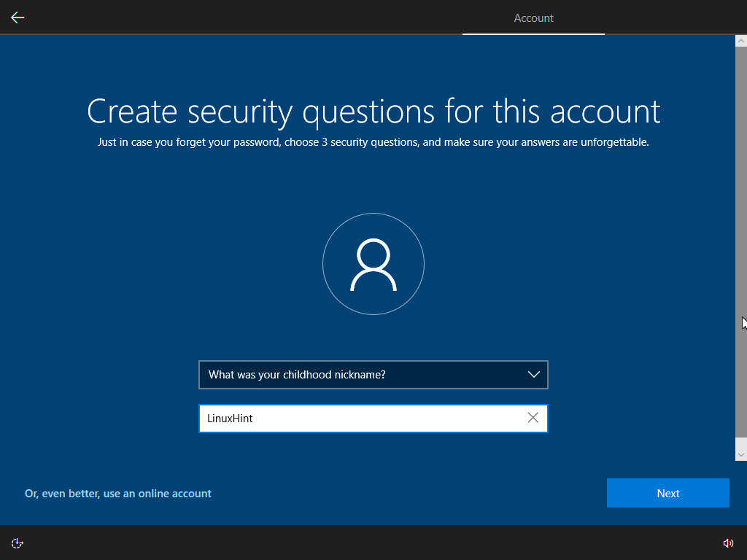Go back using the top-left arrow
The image size is (747, 560).
[18, 17]
